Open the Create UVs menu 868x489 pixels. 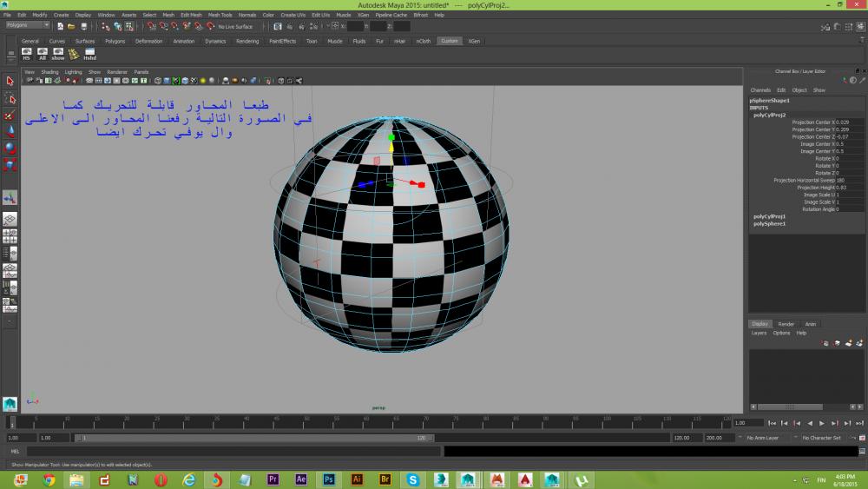(293, 15)
